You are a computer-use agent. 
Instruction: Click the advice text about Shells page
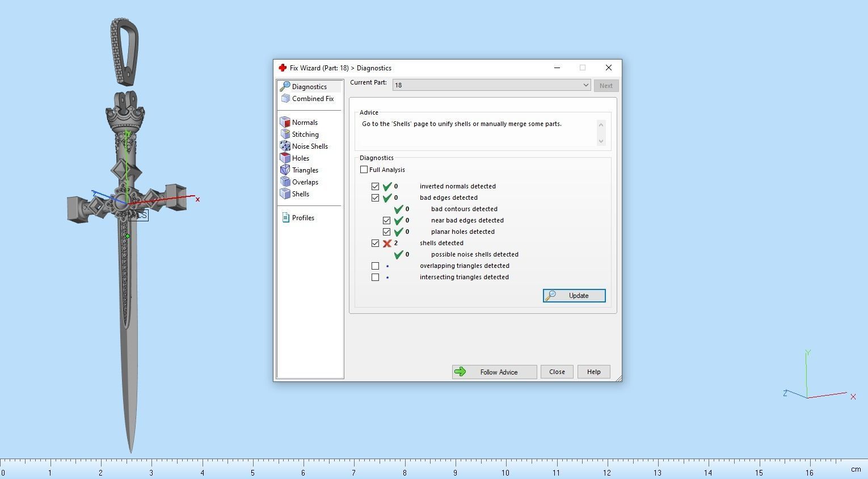tap(462, 124)
